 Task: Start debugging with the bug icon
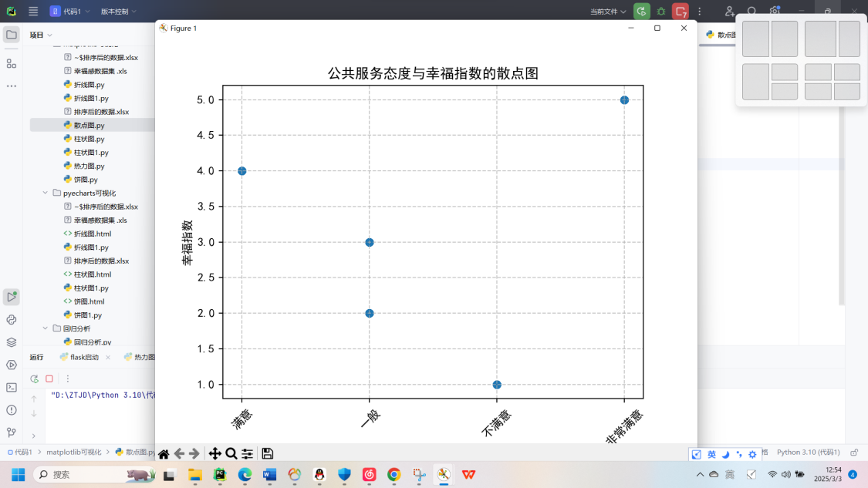(x=661, y=11)
